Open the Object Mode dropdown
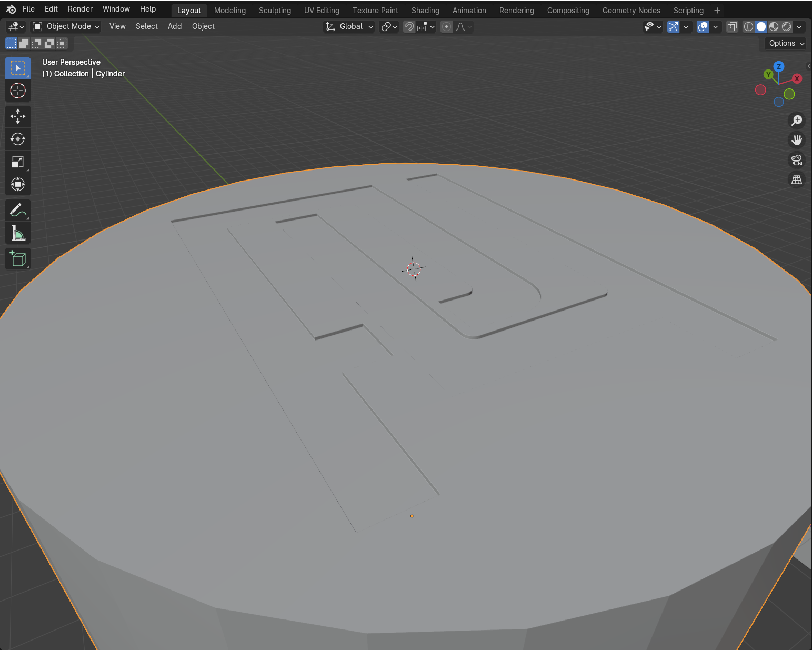Viewport: 812px width, 650px height. point(66,26)
